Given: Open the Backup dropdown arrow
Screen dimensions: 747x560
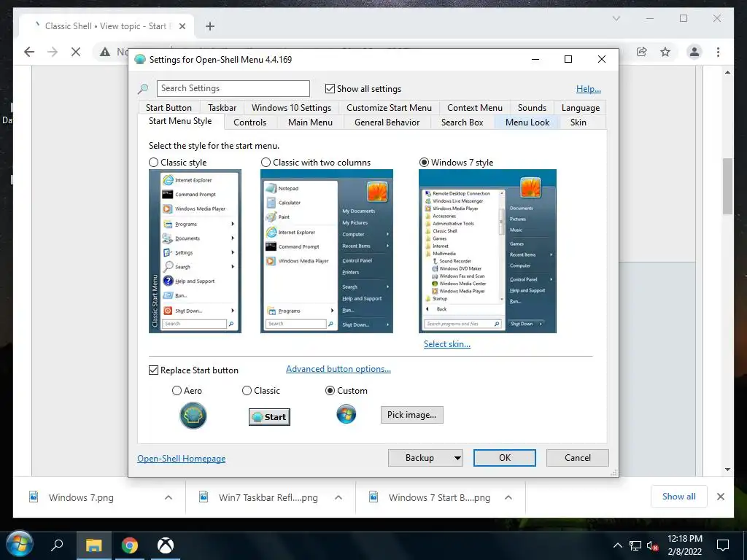Looking at the screenshot, I should (457, 458).
